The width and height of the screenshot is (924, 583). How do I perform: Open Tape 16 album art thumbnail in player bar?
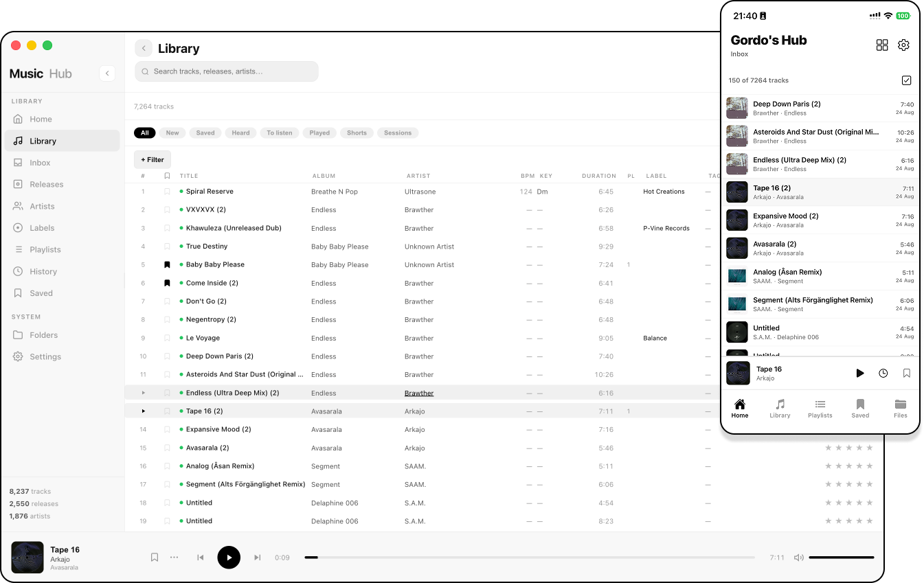[x=27, y=558]
